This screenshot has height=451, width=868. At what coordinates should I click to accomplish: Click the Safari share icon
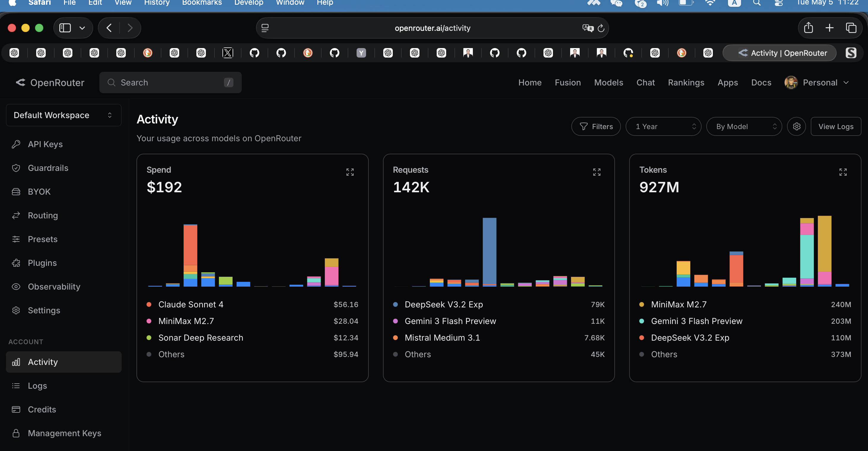808,28
